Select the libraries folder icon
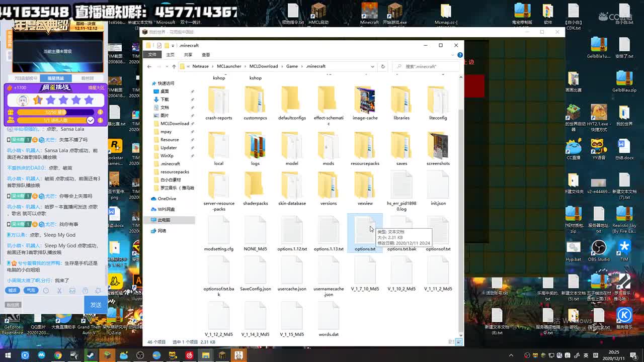 401,100
